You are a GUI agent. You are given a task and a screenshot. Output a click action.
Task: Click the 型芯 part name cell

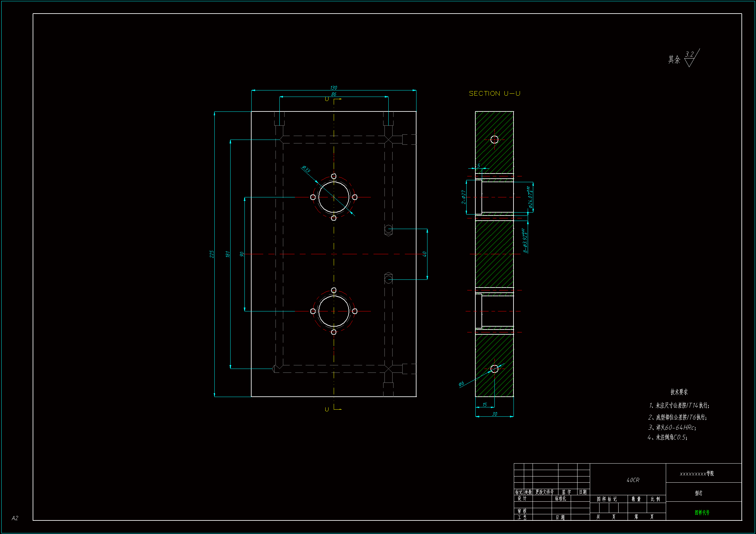coord(698,493)
